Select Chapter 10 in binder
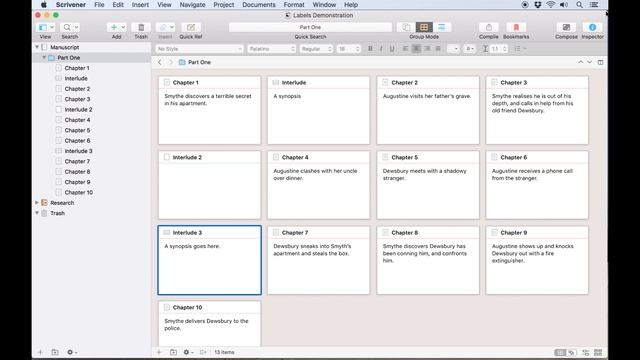This screenshot has height=360, width=640. [78, 192]
